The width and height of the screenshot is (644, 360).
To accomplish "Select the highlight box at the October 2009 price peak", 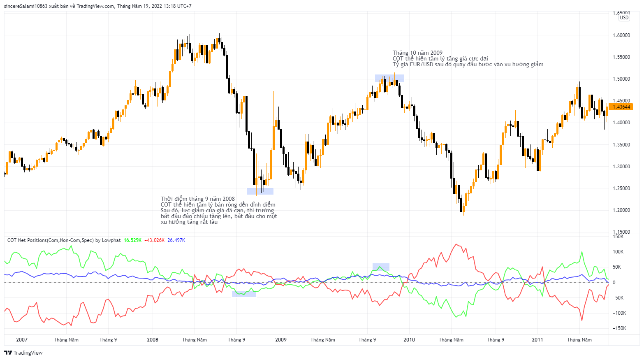I will point(389,78).
